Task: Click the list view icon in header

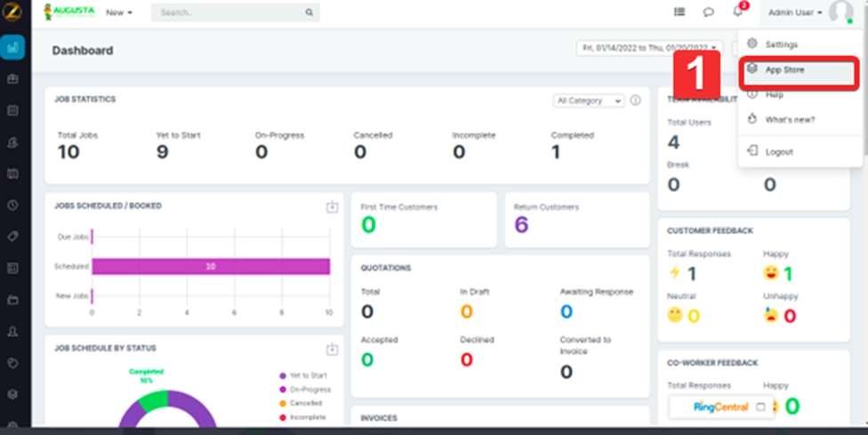Action: tap(679, 12)
